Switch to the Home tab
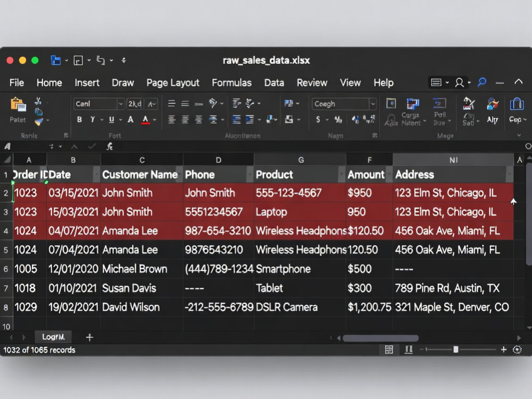The image size is (532, 399). pos(49,83)
